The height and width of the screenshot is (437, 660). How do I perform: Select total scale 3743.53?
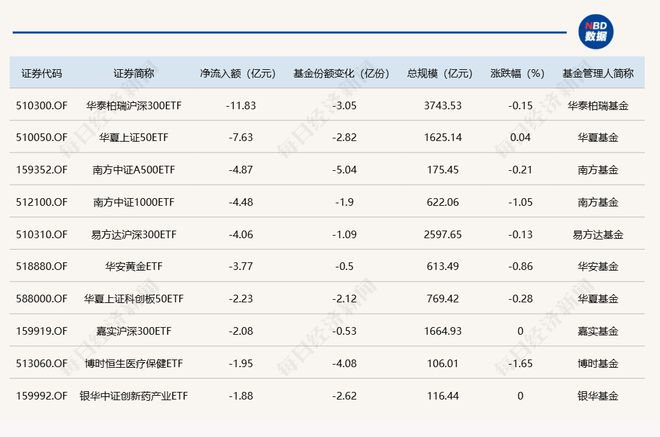tap(443, 105)
